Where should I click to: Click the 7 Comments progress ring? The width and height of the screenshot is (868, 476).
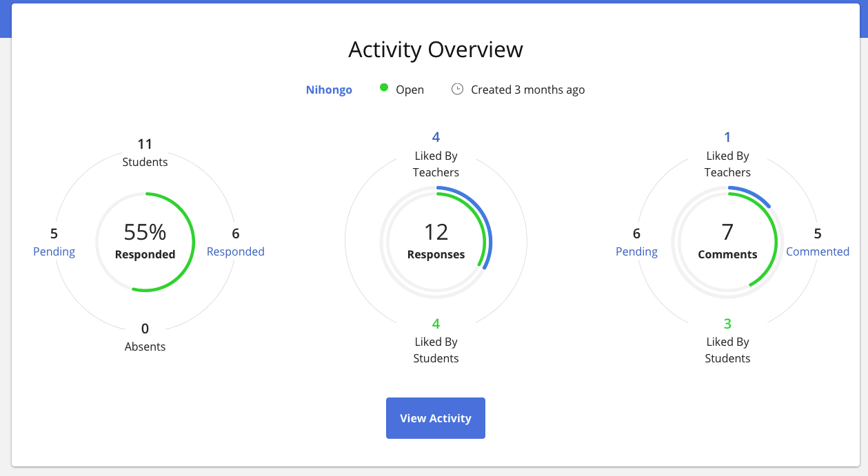(x=727, y=242)
